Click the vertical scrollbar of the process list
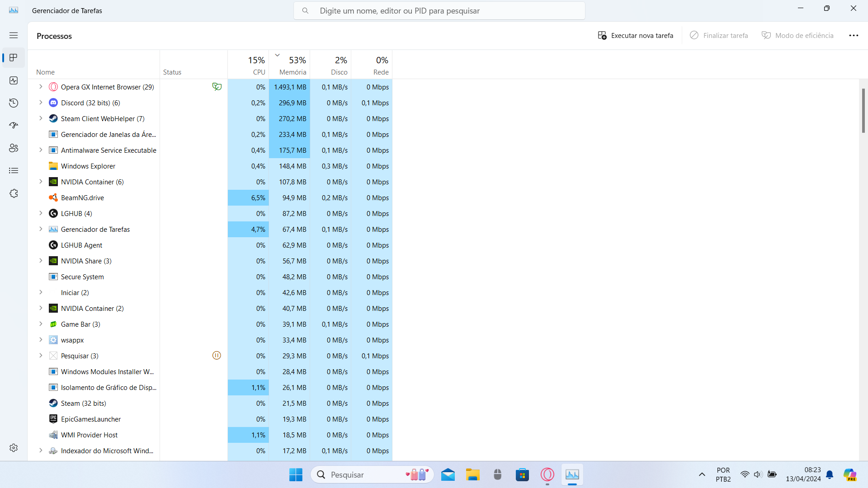The image size is (868, 488). click(x=863, y=111)
